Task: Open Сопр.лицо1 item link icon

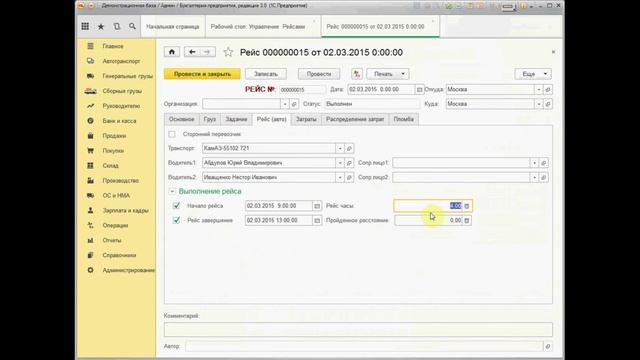Action: (543, 163)
